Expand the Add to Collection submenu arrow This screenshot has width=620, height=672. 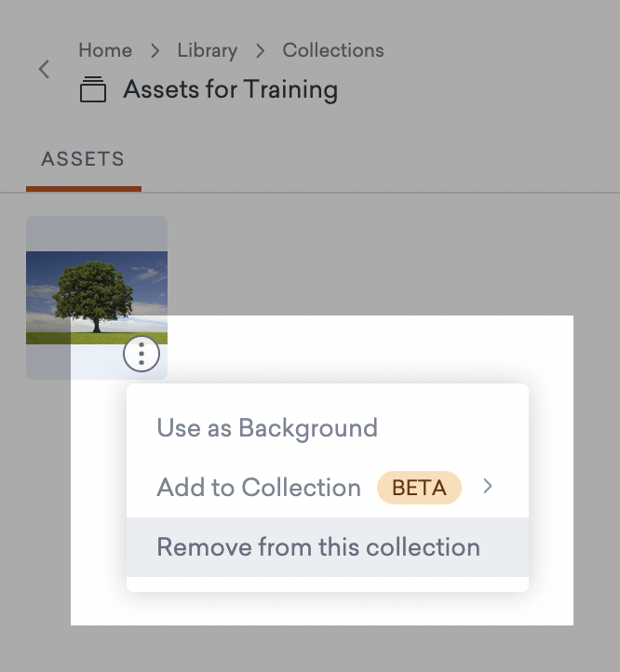coord(488,487)
